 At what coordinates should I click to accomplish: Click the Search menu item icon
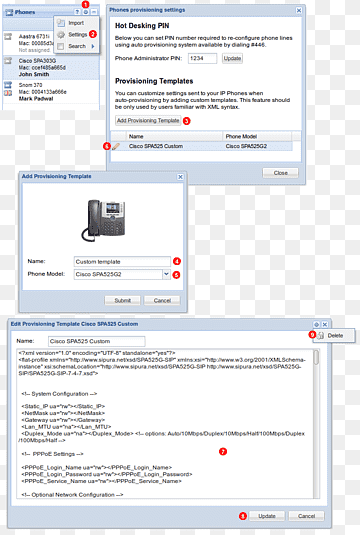click(60, 46)
